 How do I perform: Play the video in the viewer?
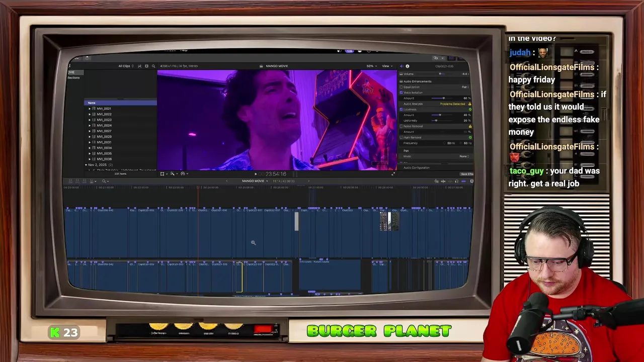(256, 174)
